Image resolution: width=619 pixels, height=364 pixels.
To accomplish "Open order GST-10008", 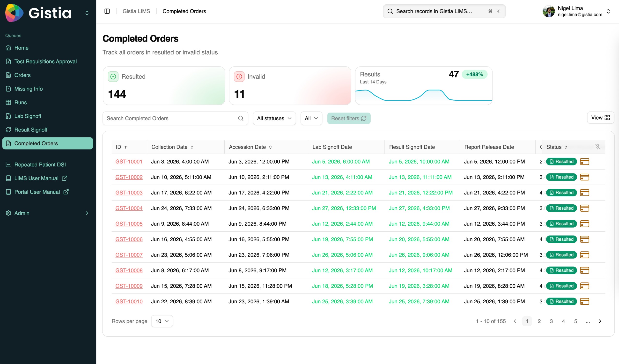I will [129, 270].
